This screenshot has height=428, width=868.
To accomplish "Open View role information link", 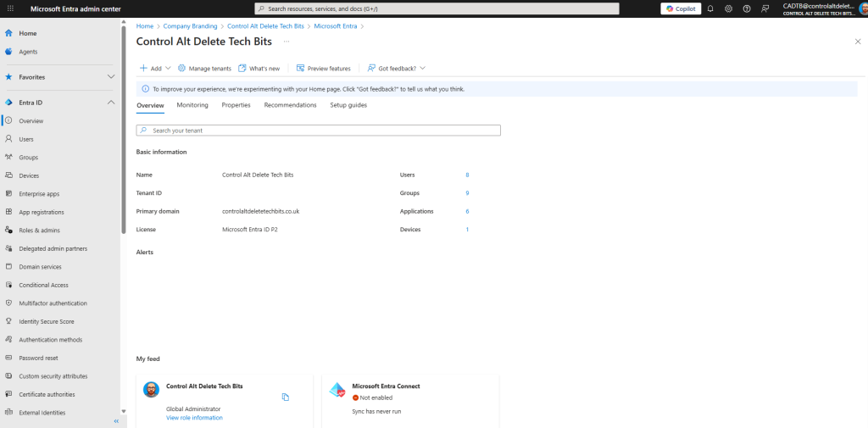I will click(194, 418).
